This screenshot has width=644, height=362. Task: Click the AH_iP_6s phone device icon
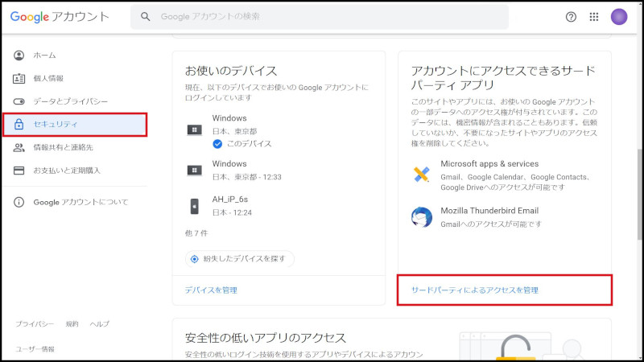coord(194,206)
